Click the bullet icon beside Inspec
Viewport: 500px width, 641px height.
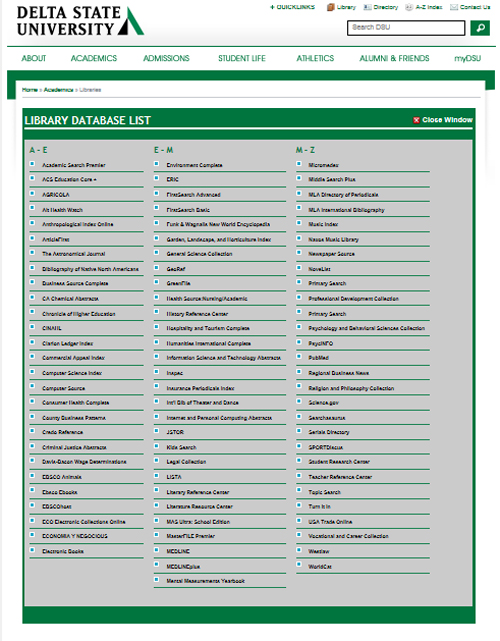tap(157, 372)
